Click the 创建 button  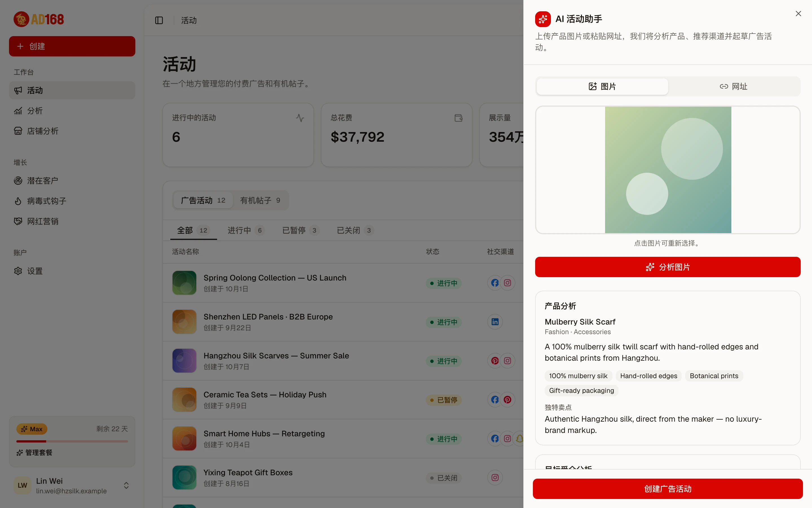[x=72, y=46]
